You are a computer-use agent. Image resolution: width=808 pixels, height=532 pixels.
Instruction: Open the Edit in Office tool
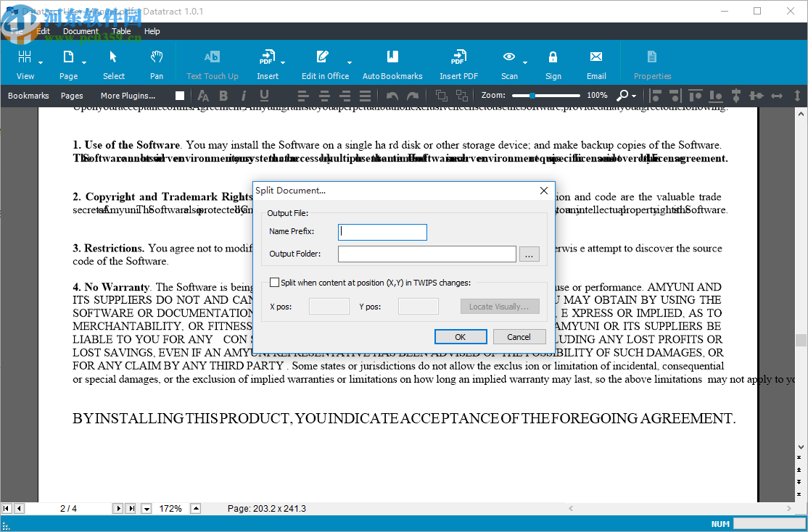(322, 62)
